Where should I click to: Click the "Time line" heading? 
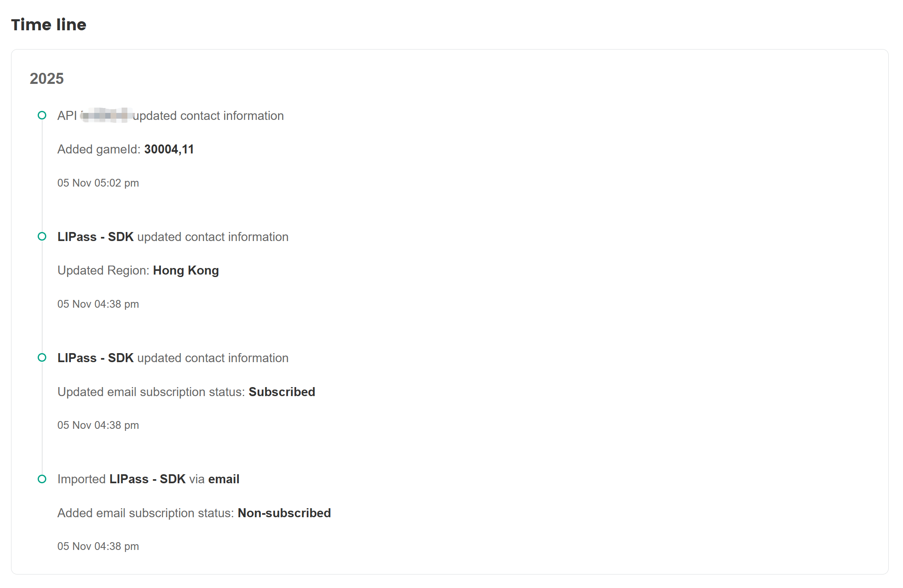(x=49, y=25)
